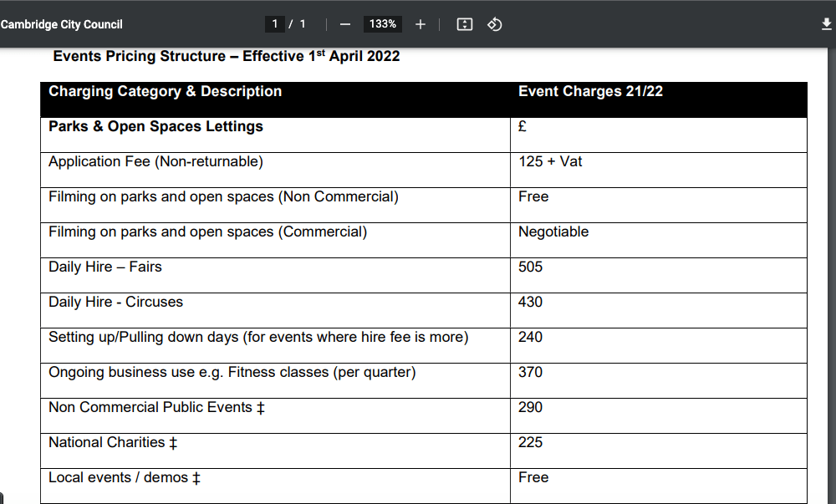Click the current page number field
836x504 pixels.
pyautogui.click(x=275, y=24)
